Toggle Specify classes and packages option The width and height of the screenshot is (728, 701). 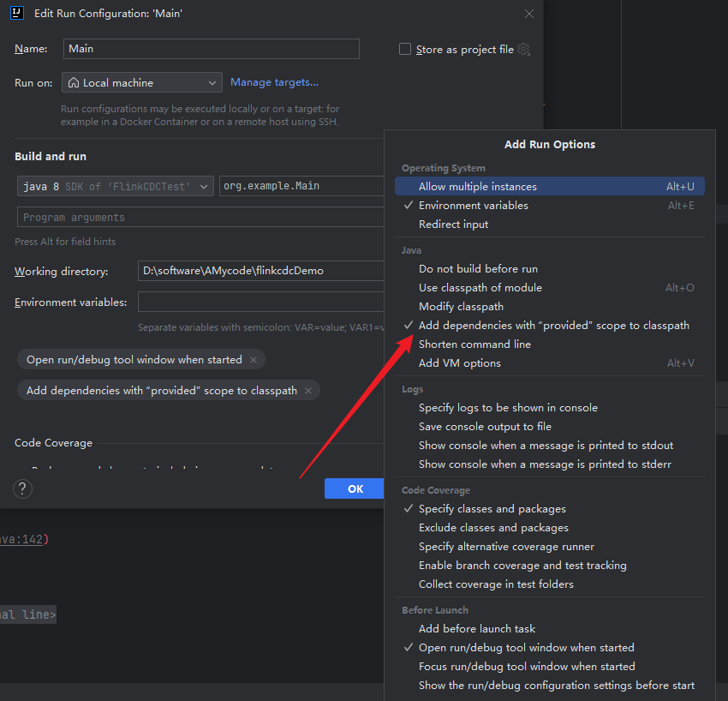click(492, 509)
